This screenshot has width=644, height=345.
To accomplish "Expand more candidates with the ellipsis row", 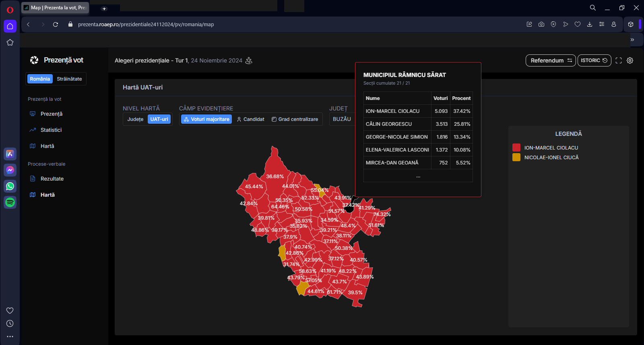I will (x=418, y=176).
